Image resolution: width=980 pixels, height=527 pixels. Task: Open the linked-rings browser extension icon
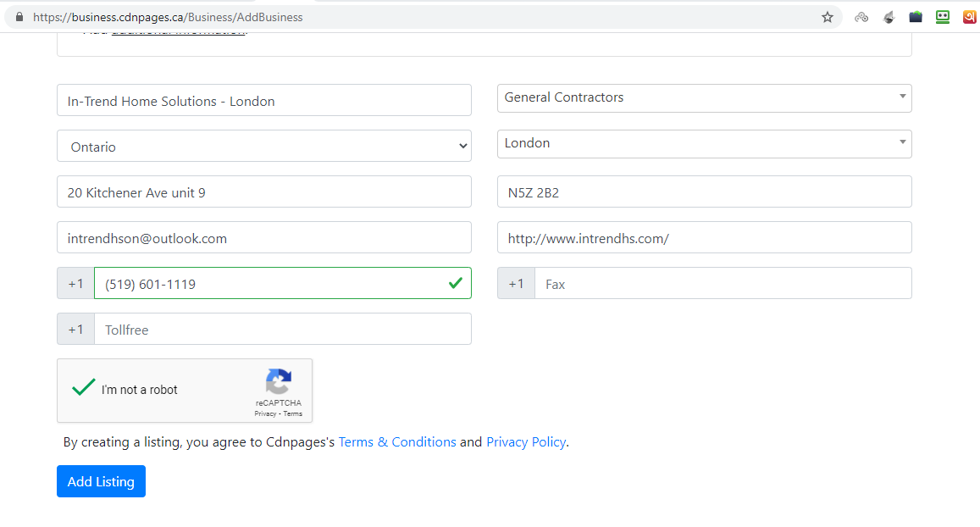(x=861, y=18)
